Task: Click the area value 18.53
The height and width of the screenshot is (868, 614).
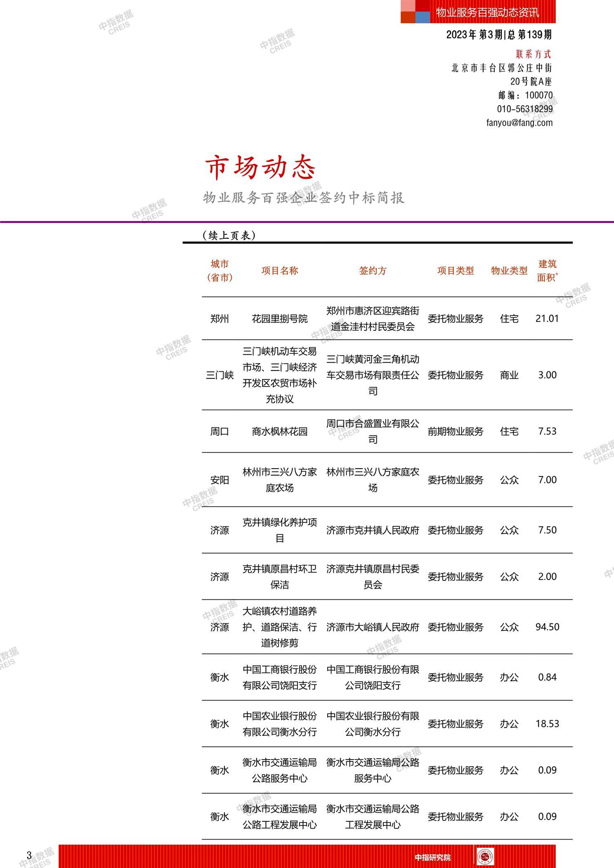Action: (x=547, y=724)
